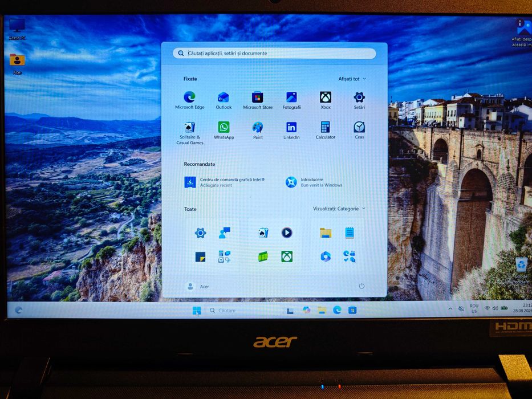The height and width of the screenshot is (399, 532).
Task: Switch ROU US keyboard language indicator
Action: 474,308
